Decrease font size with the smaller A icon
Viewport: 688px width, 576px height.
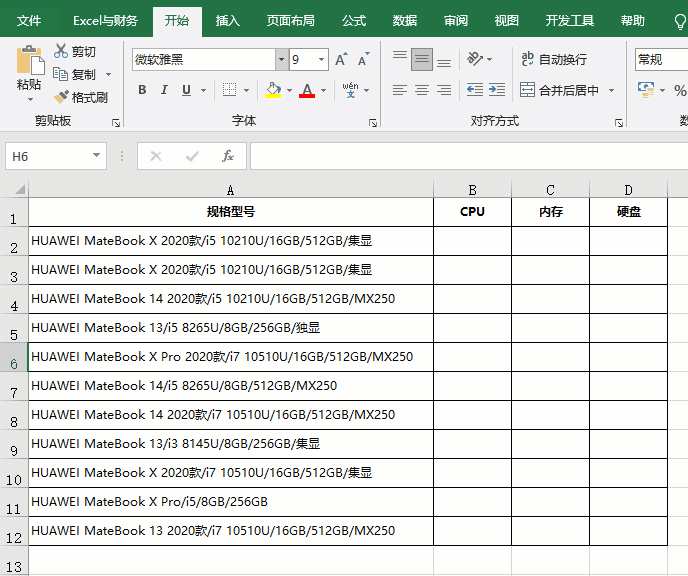[364, 59]
